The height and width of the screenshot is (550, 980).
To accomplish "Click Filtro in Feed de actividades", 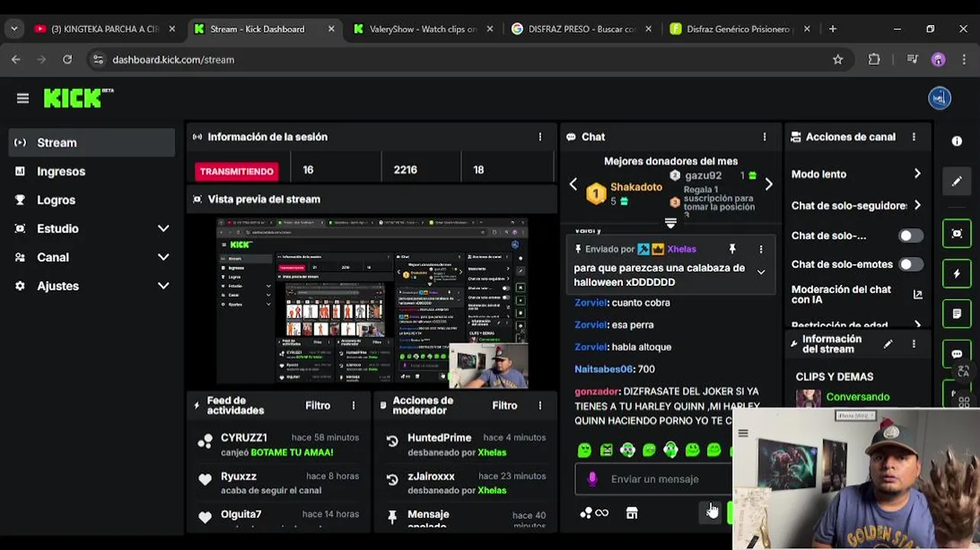I will tap(318, 406).
